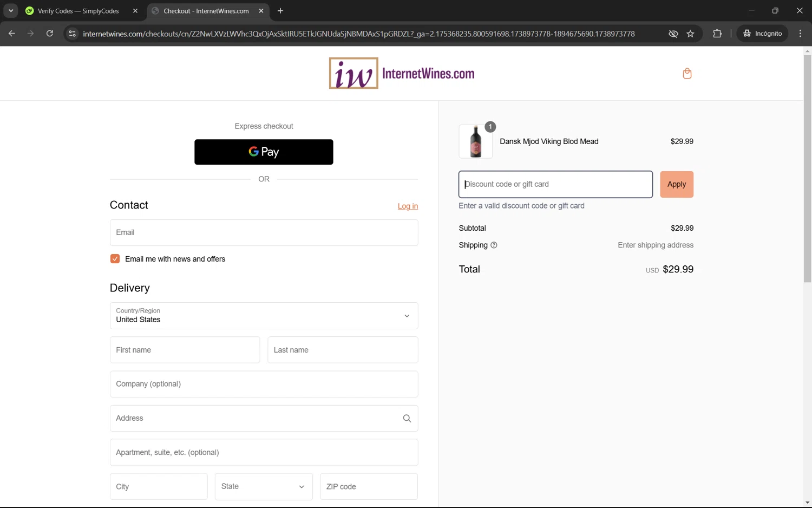Viewport: 812px width, 508px height.
Task: Open the State dropdown
Action: click(x=264, y=486)
